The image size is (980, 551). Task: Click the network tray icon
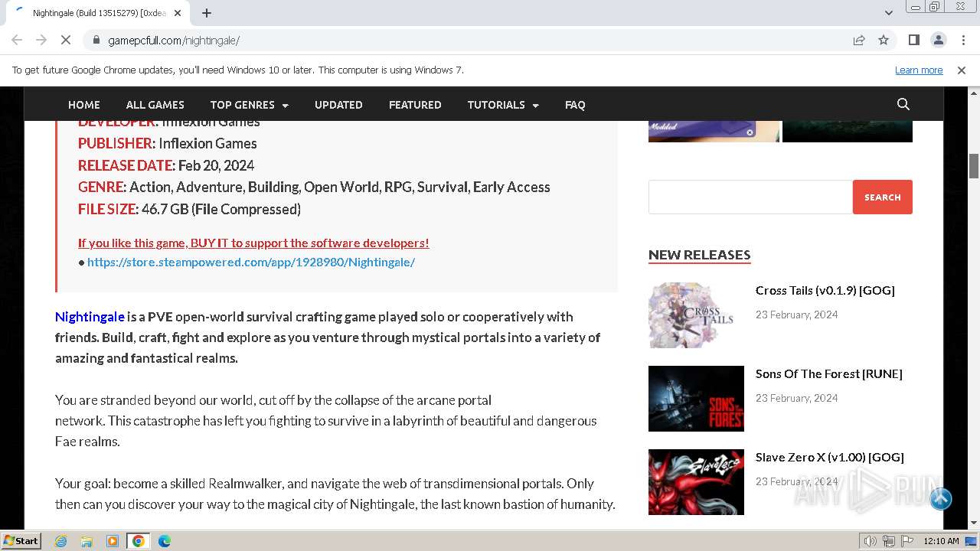[889, 541]
